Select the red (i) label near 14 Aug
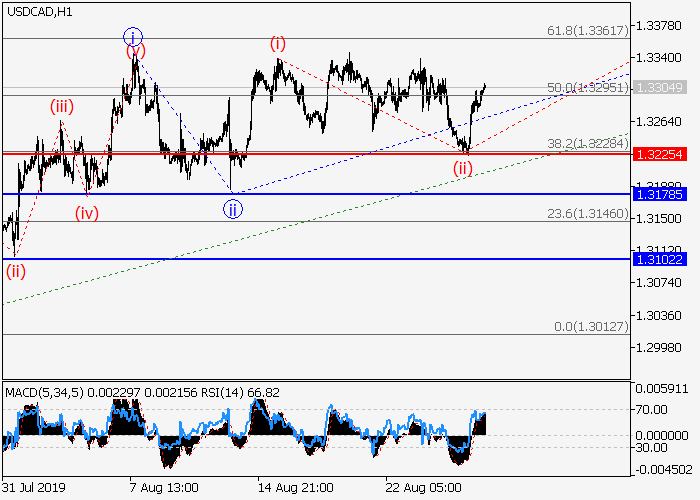700x500 pixels. (x=277, y=44)
